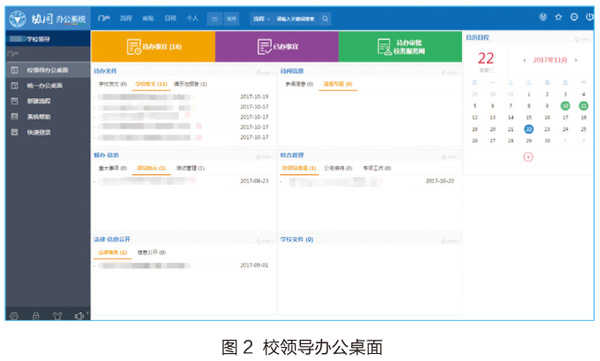
Task: Go to previous month in calendar
Action: 524,60
